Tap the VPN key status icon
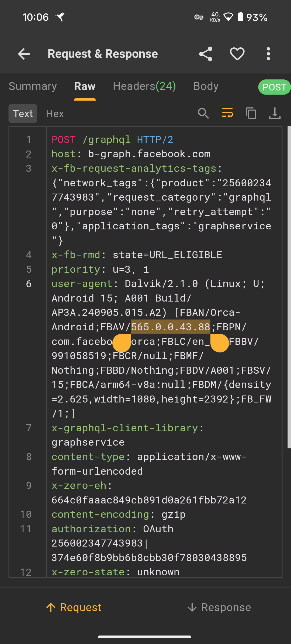The height and width of the screenshot is (644, 291). coord(199,17)
